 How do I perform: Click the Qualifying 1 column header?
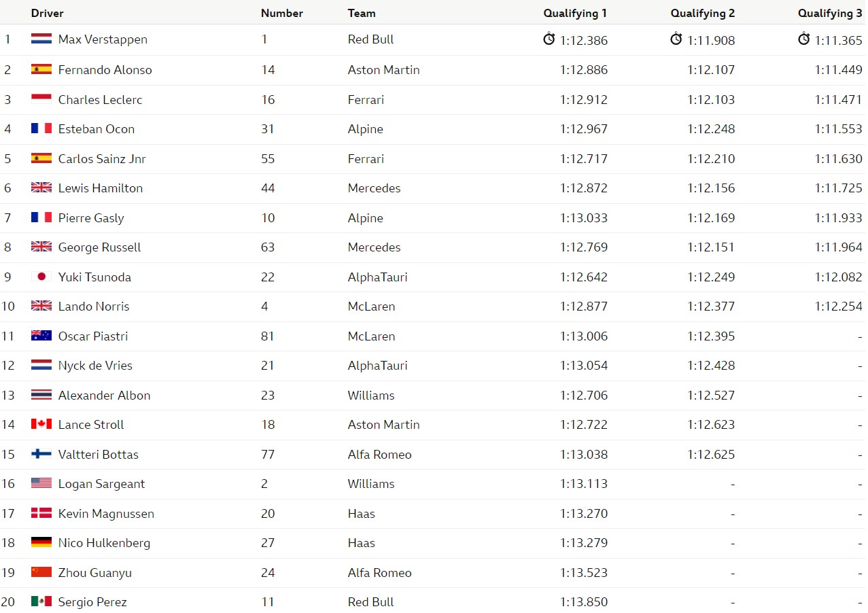(575, 13)
